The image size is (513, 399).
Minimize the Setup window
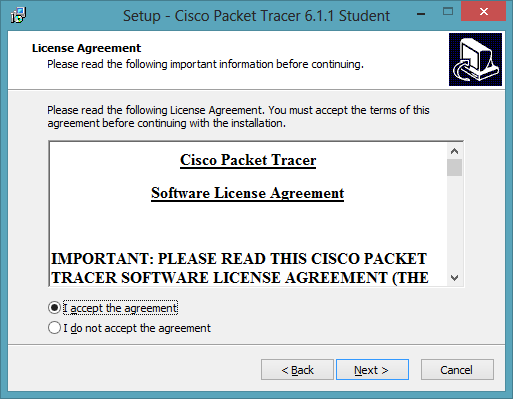421,14
